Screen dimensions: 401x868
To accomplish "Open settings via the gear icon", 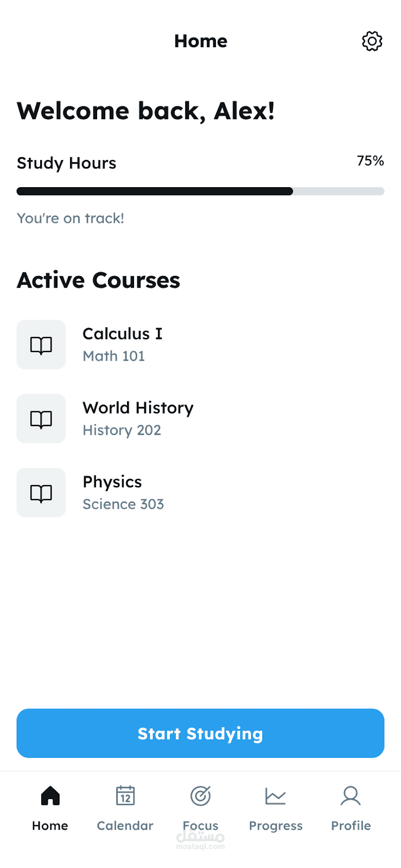I will [x=372, y=41].
